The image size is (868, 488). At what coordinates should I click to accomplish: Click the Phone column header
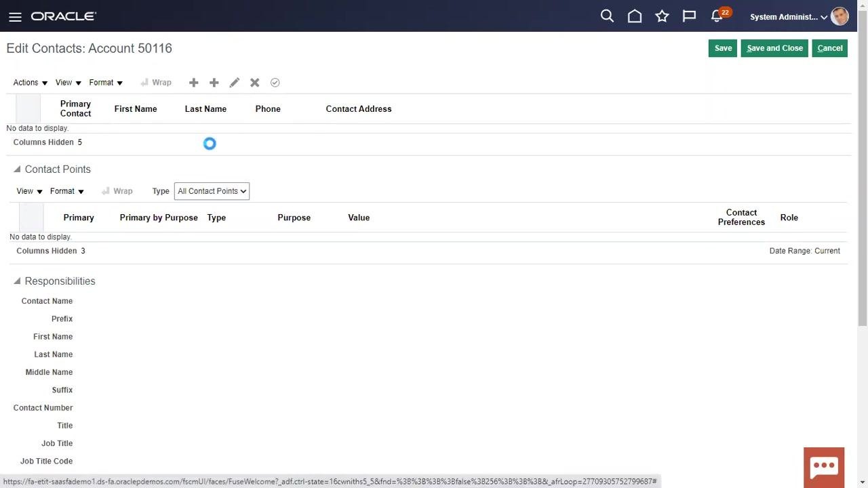pyautogui.click(x=268, y=108)
